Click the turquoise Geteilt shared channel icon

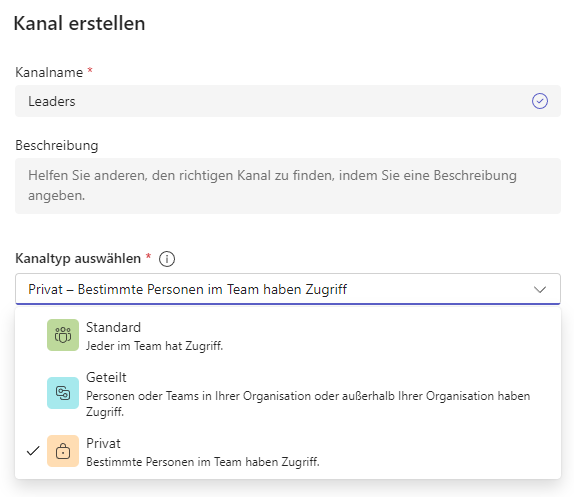point(63,393)
